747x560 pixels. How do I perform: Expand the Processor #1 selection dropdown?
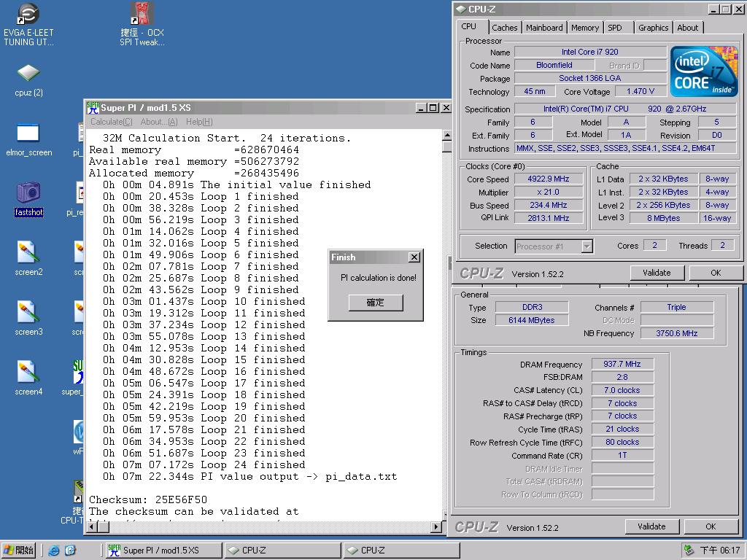(x=587, y=246)
